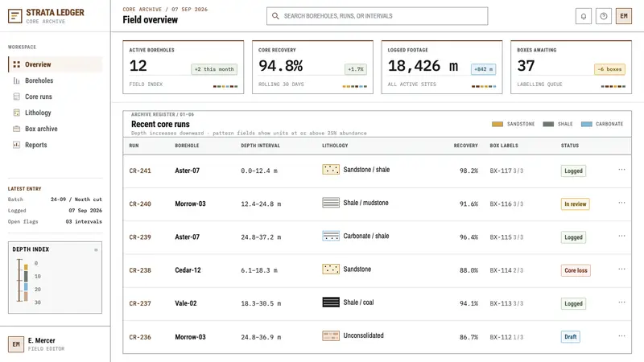Screen dimensions: 644x362
Task: Go to Core runs section
Action: [x=55, y=97]
